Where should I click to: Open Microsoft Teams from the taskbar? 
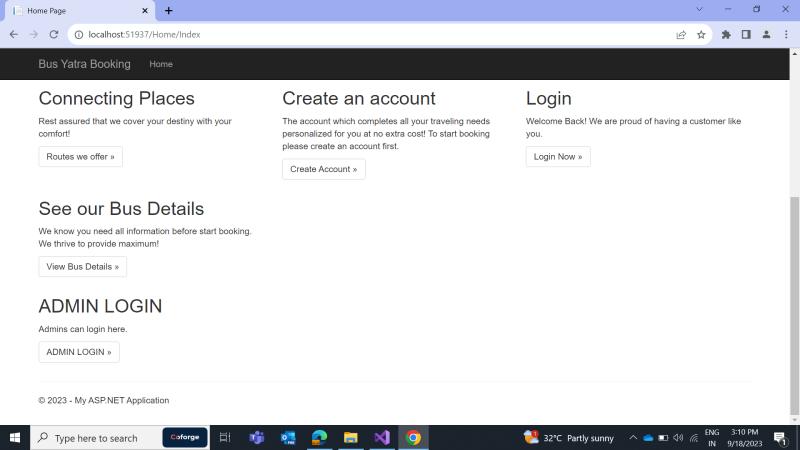(257, 438)
